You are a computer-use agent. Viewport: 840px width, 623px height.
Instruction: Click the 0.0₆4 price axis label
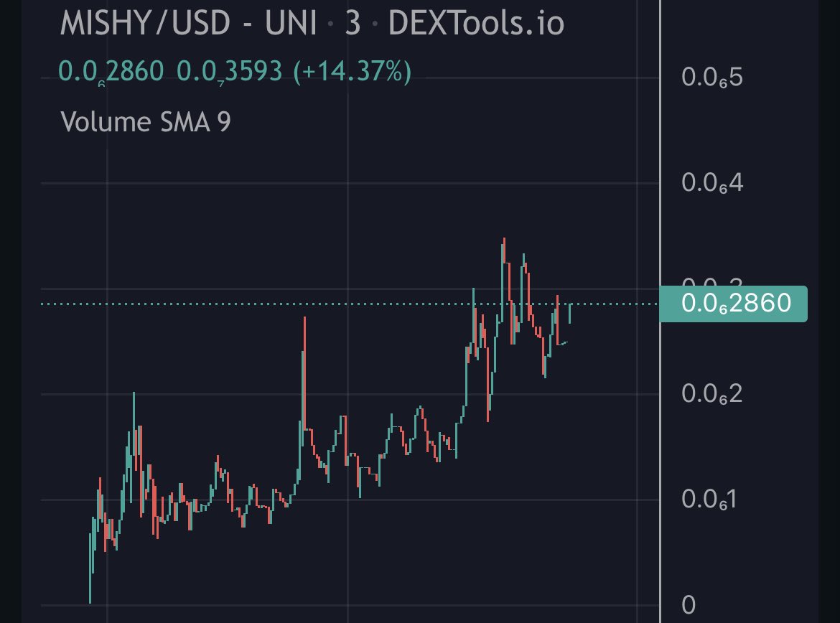click(712, 183)
